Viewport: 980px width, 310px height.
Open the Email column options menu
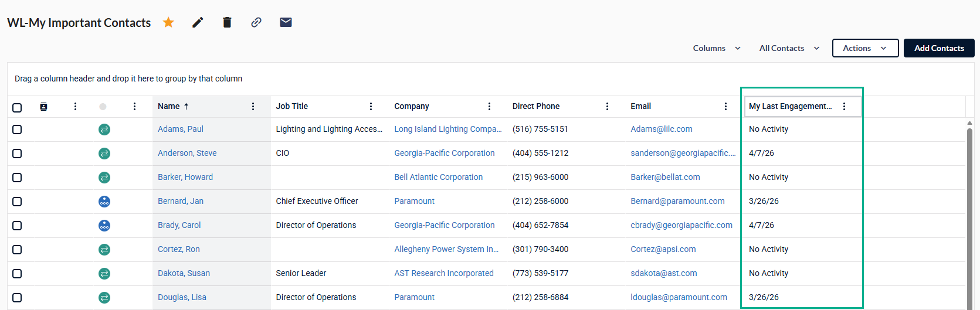click(725, 106)
